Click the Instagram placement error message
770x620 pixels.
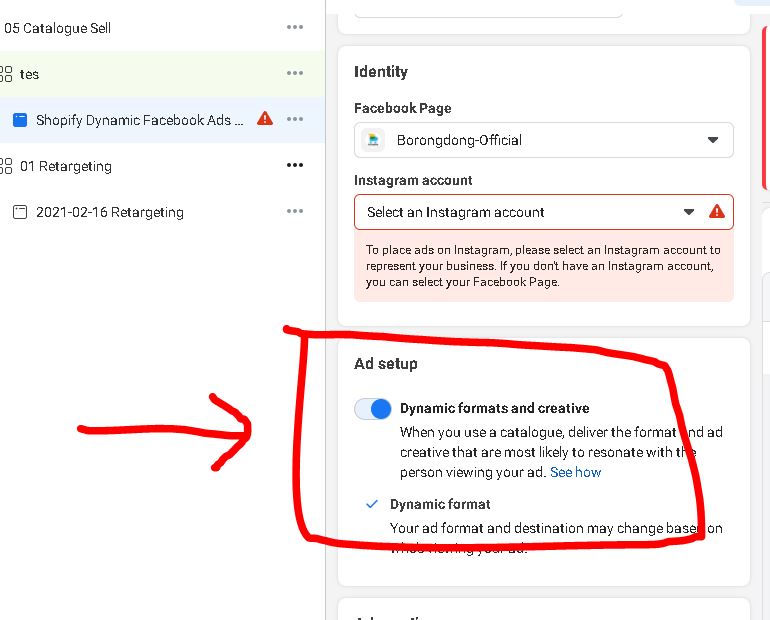point(544,266)
